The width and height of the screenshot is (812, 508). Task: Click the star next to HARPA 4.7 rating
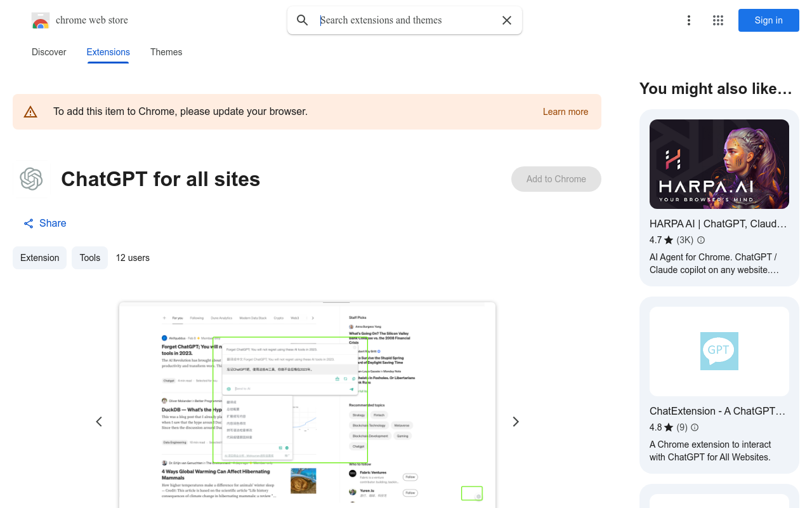point(669,240)
